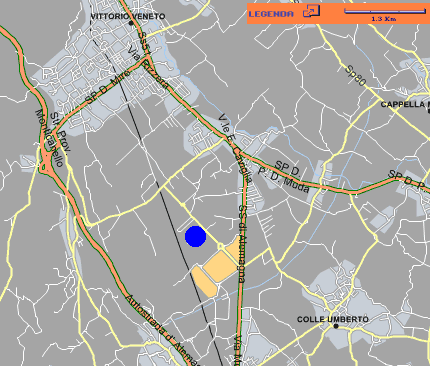Open the legend popup window icon

coord(311,11)
